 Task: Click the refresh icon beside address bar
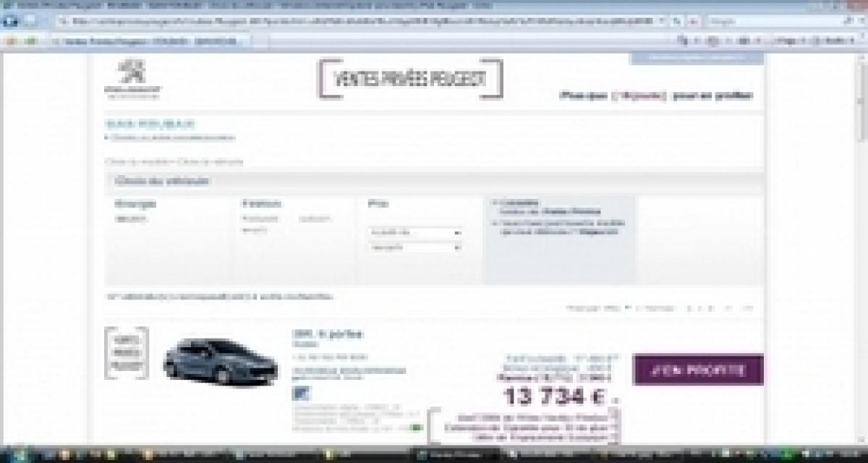tap(676, 22)
